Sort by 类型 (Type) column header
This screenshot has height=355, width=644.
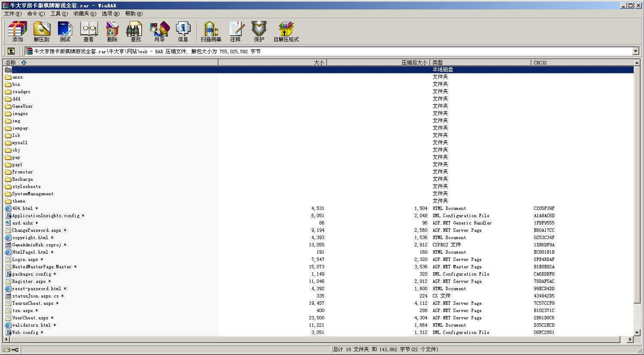(x=480, y=63)
